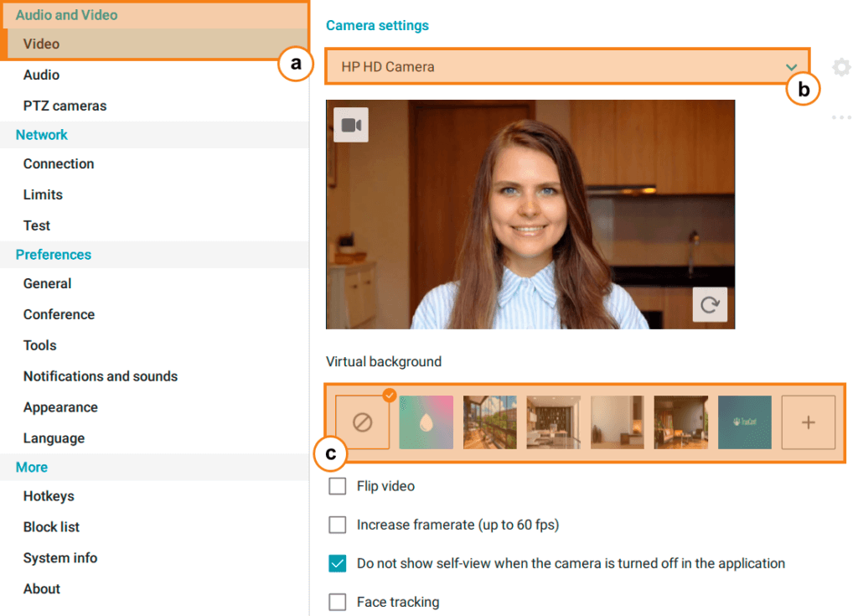Expand the Network section in the sidebar
Screen dimensions: 858x616
[41, 134]
